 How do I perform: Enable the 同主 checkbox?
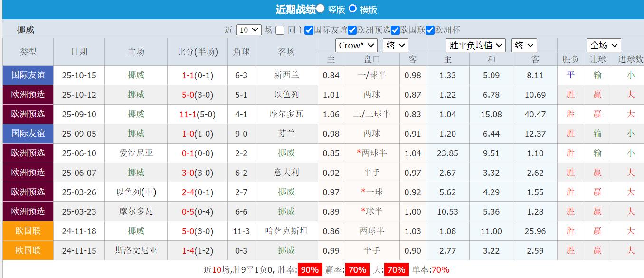(280, 29)
